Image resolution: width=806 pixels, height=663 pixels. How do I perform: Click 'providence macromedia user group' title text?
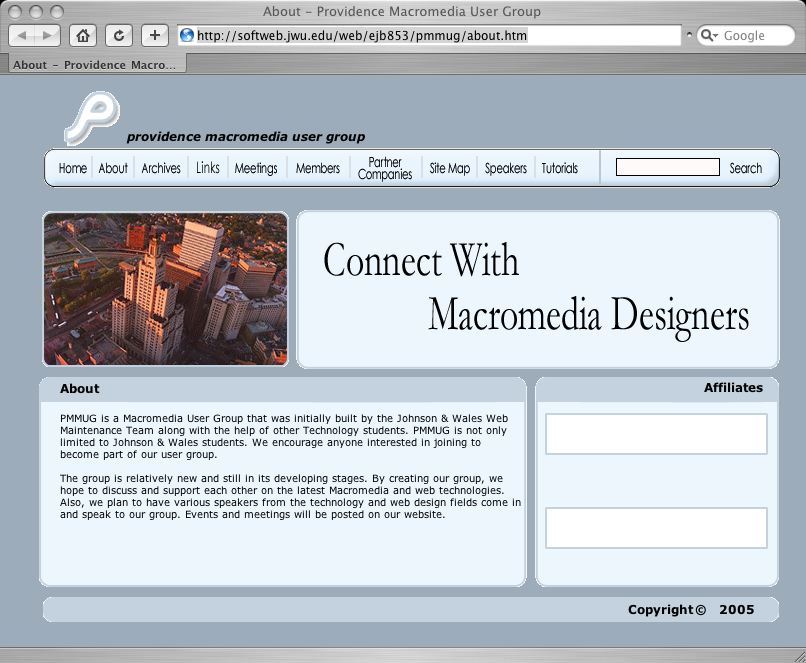click(x=246, y=137)
